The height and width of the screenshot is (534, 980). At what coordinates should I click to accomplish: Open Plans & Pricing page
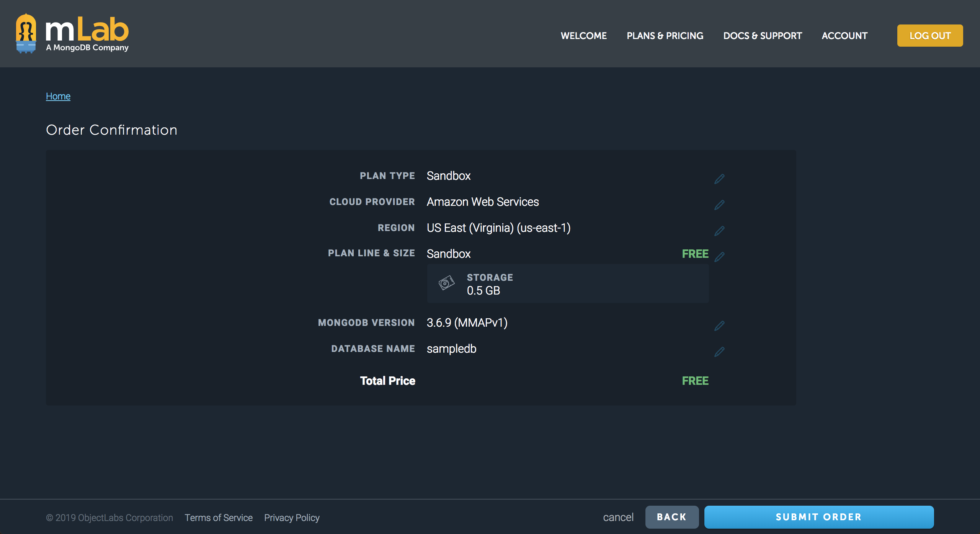coord(665,36)
